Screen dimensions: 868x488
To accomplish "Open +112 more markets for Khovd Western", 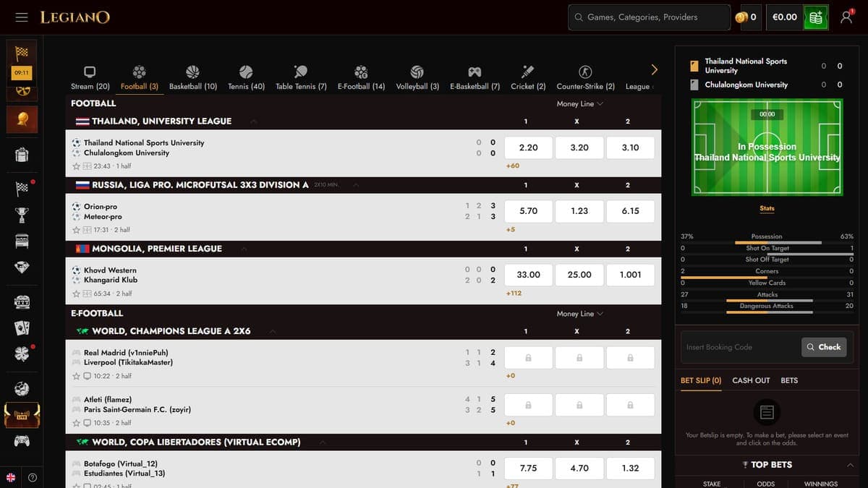I will coord(514,294).
